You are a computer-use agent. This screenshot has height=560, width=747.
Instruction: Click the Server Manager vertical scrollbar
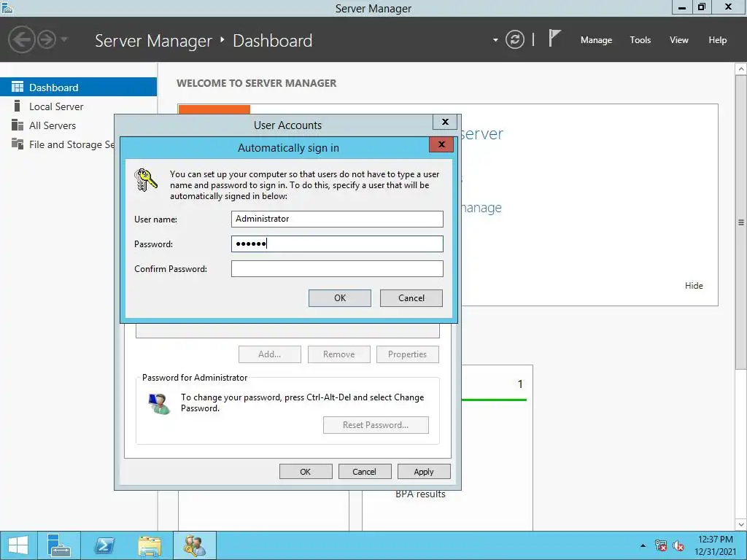tap(741, 222)
